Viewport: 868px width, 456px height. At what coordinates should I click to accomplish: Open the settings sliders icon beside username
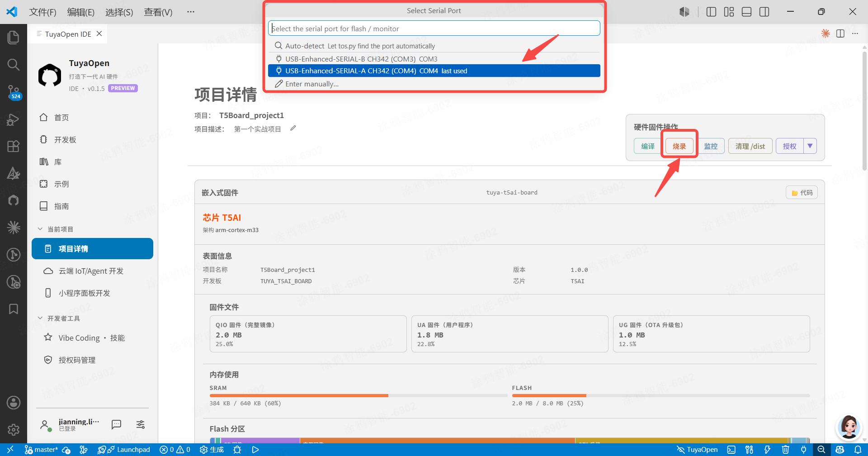pos(141,424)
